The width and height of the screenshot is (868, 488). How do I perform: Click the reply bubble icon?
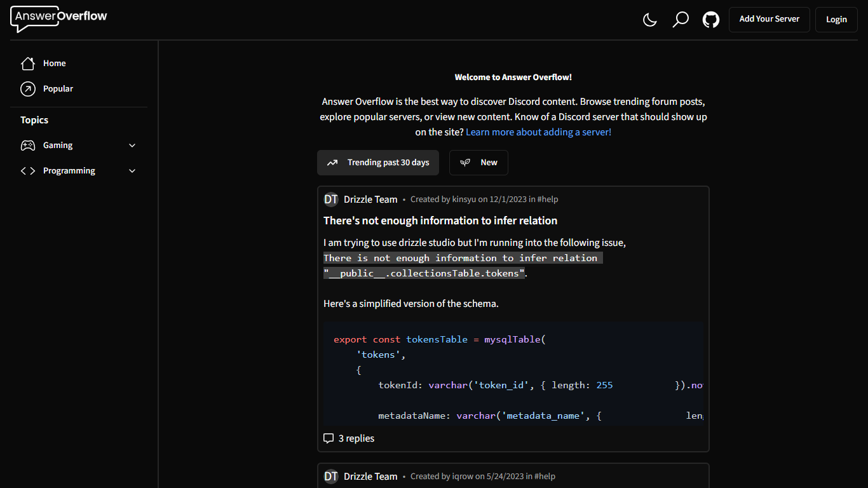tap(329, 438)
